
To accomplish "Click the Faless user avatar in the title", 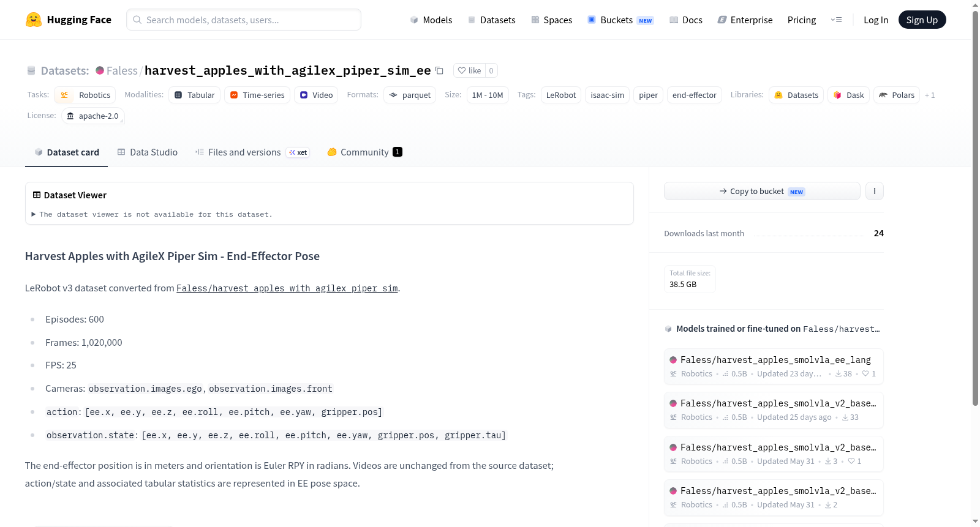I will coord(100,70).
